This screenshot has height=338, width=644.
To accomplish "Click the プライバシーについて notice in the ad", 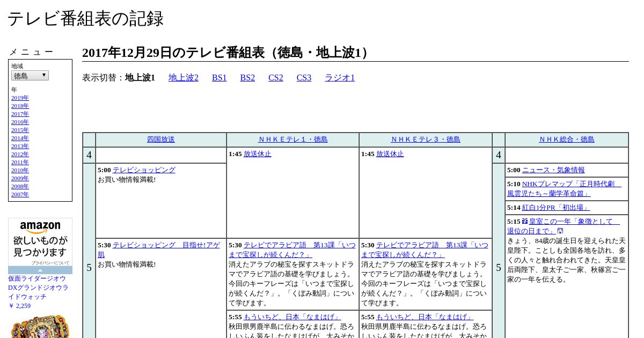I will point(50,263).
